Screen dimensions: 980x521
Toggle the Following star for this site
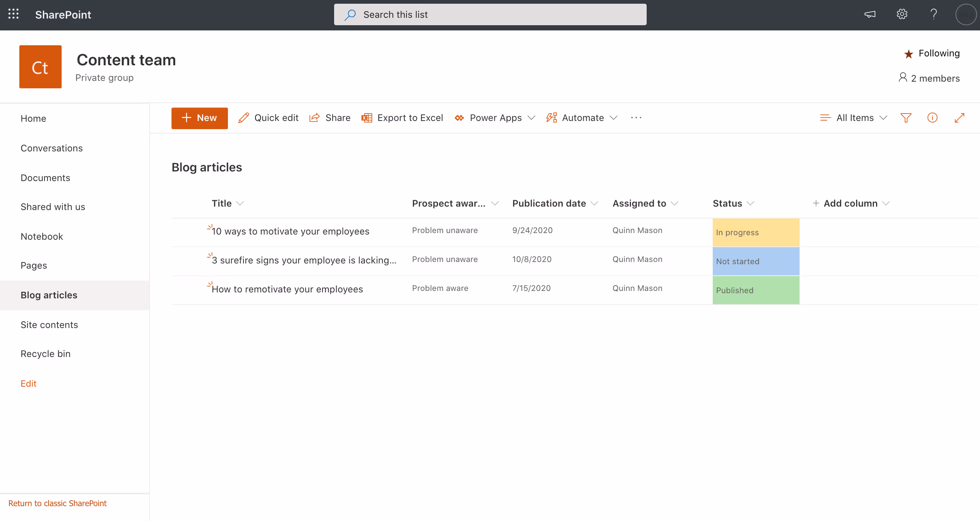pos(908,53)
